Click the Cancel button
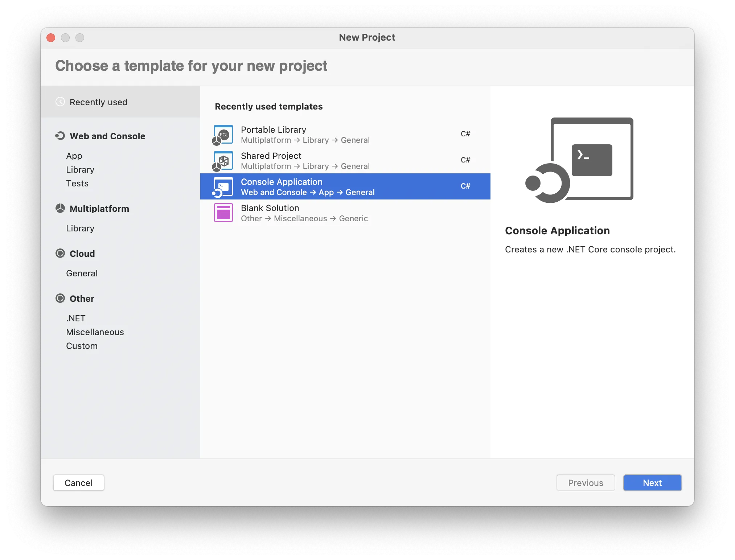Image resolution: width=735 pixels, height=560 pixels. (79, 483)
